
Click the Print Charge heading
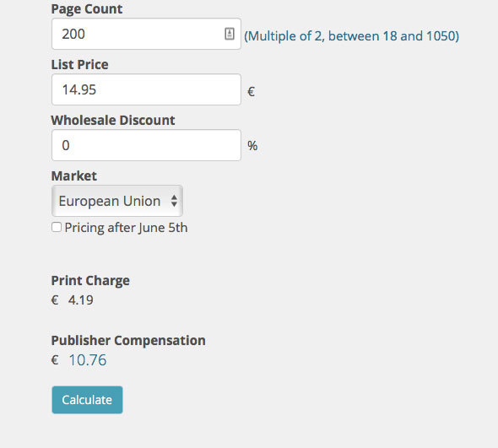tap(90, 281)
